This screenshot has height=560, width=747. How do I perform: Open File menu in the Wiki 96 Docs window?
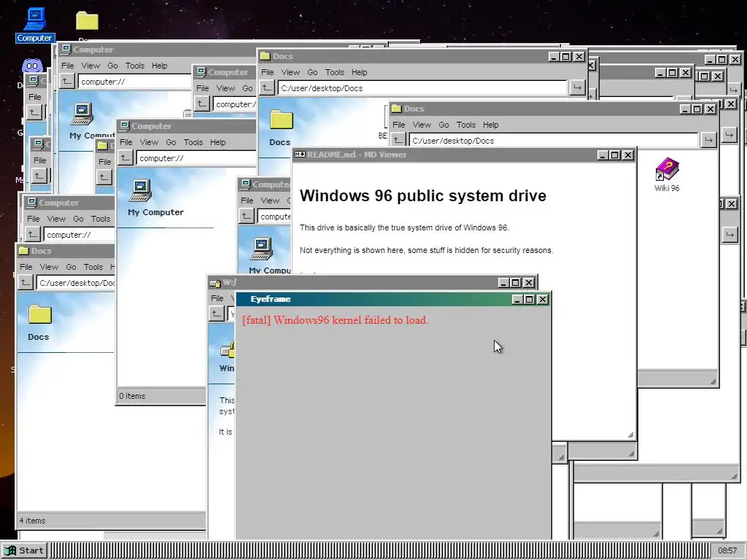[x=399, y=125]
